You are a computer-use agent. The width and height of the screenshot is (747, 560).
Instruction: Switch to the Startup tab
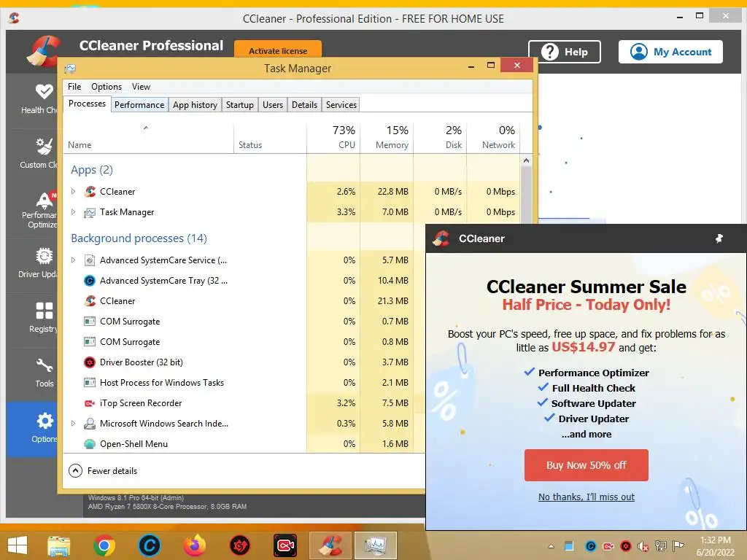pos(239,105)
